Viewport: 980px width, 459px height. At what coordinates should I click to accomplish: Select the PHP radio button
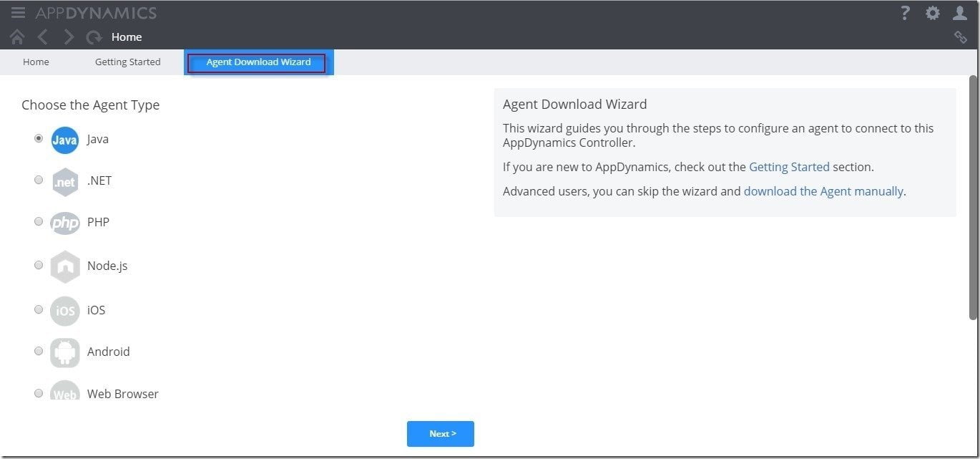pos(39,221)
